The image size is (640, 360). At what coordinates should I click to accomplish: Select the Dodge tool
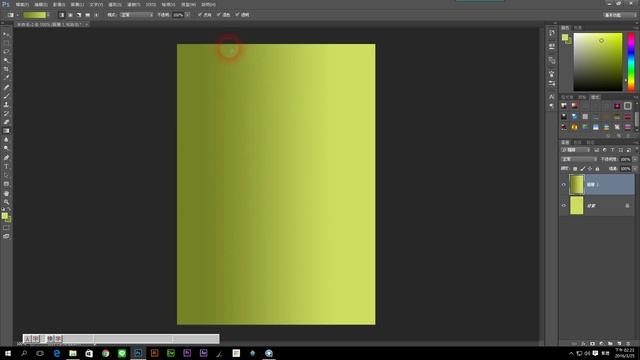6,148
